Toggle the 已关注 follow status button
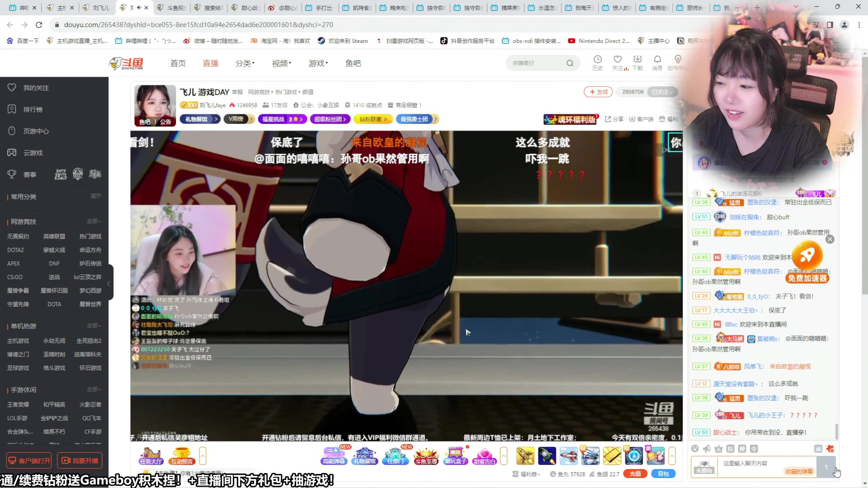Screen dimensions: 868x488 662,92
